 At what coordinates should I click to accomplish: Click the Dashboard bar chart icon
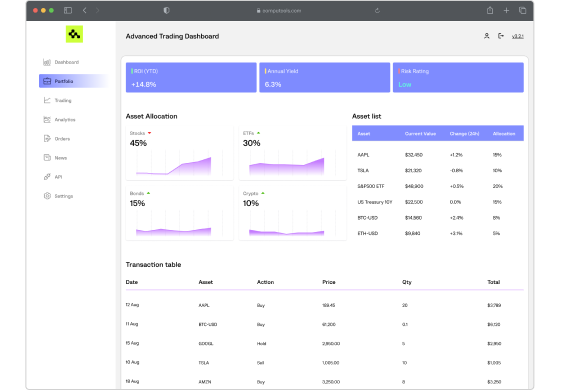click(47, 62)
